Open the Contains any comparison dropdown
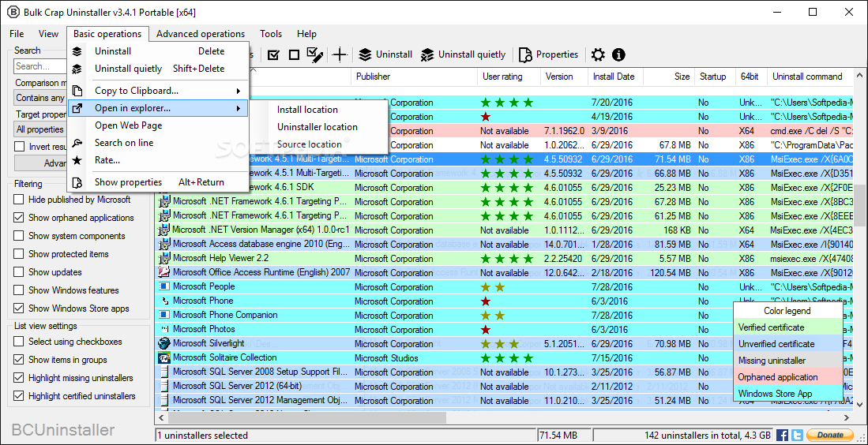This screenshot has width=868, height=445. click(x=39, y=98)
